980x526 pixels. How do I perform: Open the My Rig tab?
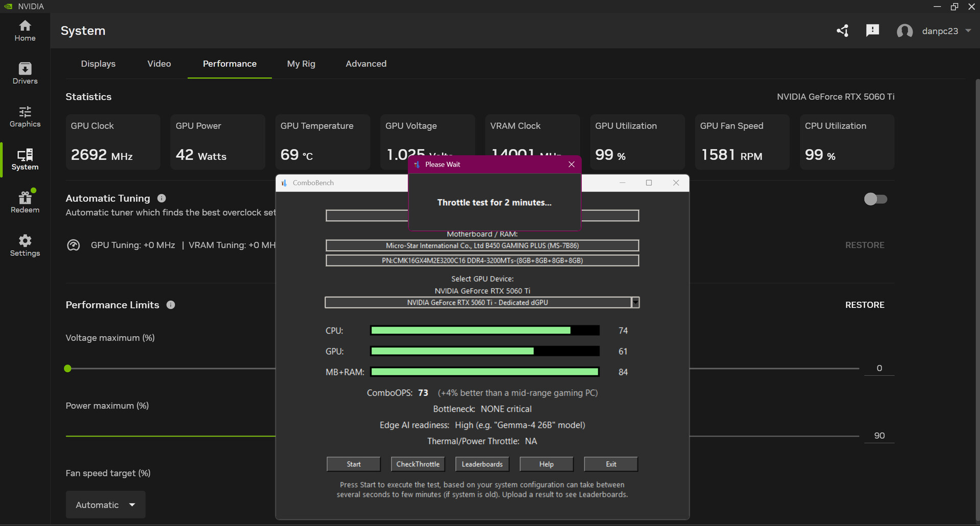click(x=301, y=64)
